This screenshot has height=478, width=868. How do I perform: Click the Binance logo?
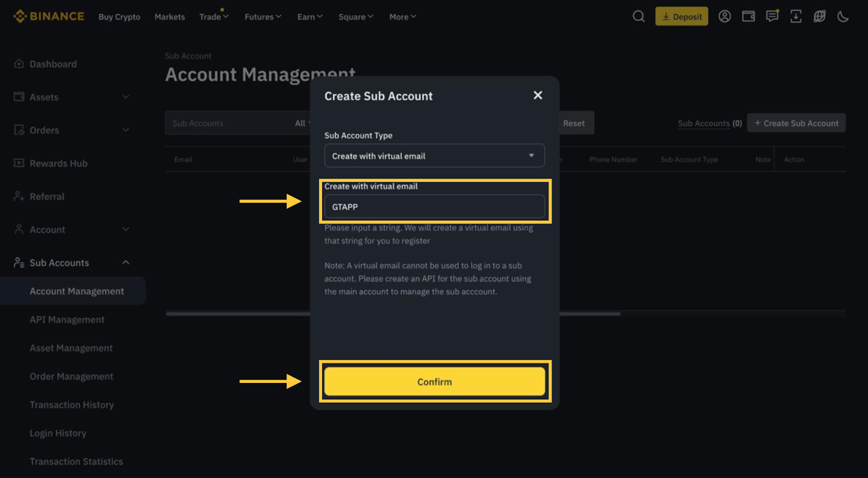(x=49, y=16)
